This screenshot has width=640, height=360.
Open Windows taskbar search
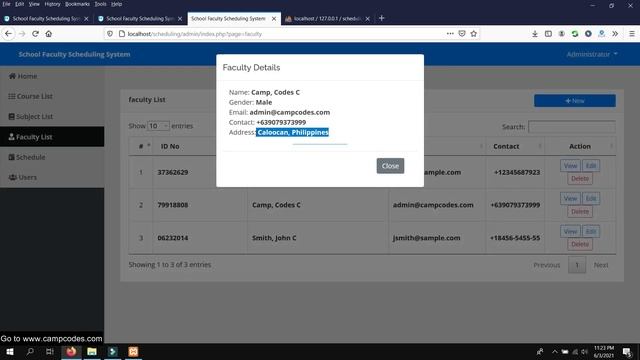[x=30, y=351]
